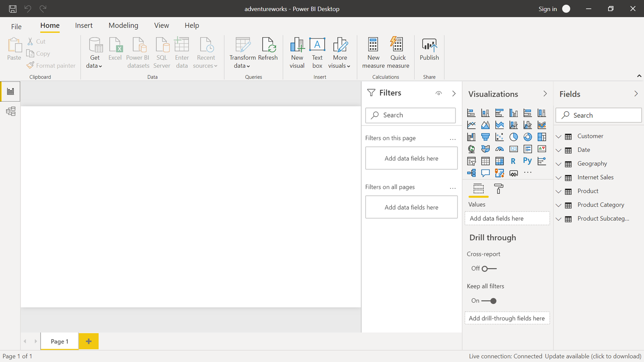
Task: Toggle Cross-report drill through switch
Action: pos(489,269)
